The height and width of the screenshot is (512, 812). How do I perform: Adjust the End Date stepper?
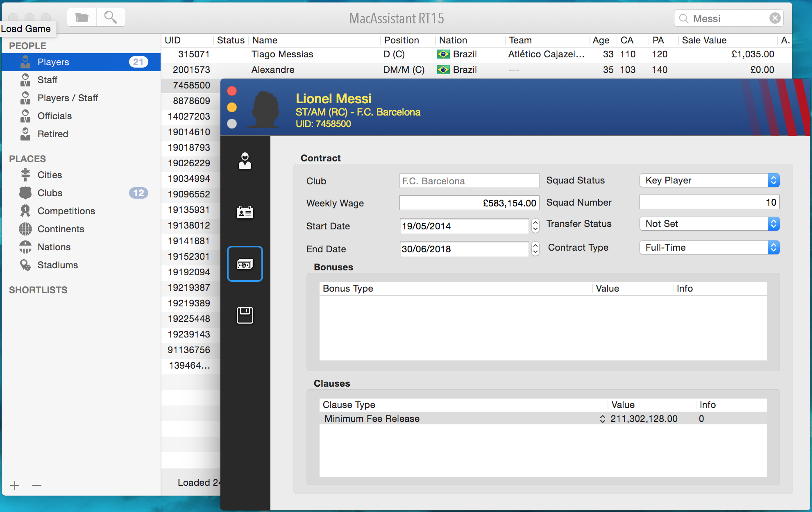pyautogui.click(x=535, y=249)
